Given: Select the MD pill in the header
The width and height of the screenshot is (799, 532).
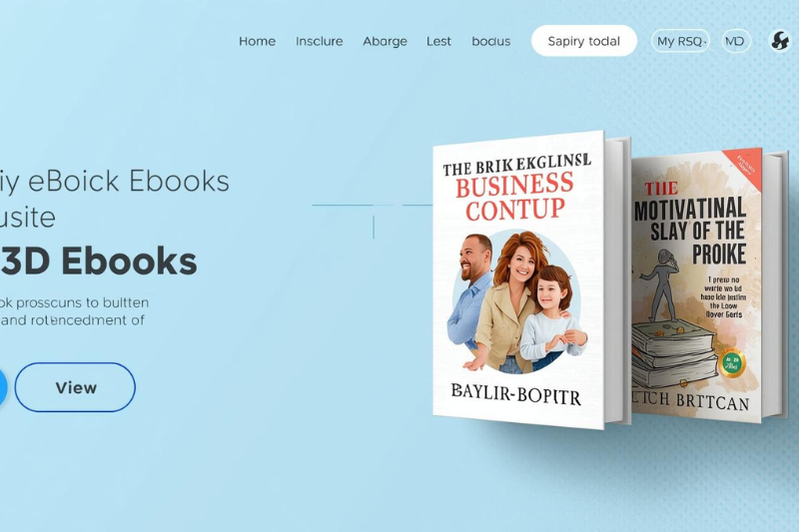Looking at the screenshot, I should (x=736, y=41).
